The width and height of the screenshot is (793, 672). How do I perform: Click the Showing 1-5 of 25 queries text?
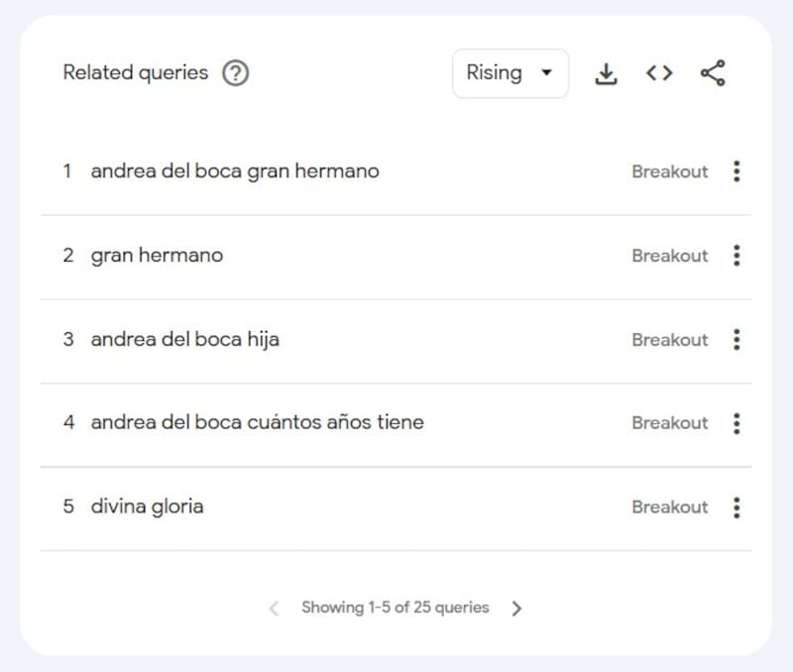pyautogui.click(x=395, y=608)
